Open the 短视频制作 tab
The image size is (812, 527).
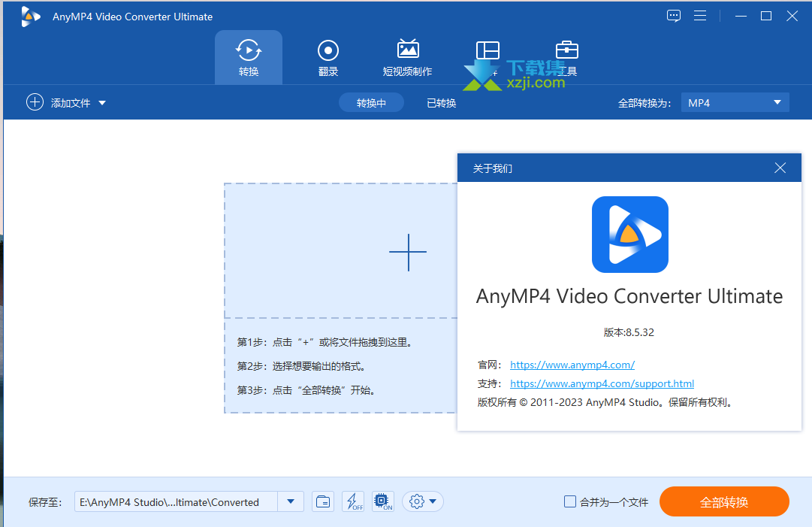[x=408, y=58]
